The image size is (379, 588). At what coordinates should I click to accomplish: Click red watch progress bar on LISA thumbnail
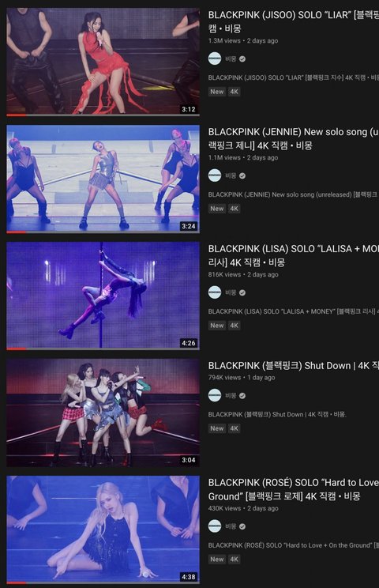pyautogui.click(x=17, y=349)
